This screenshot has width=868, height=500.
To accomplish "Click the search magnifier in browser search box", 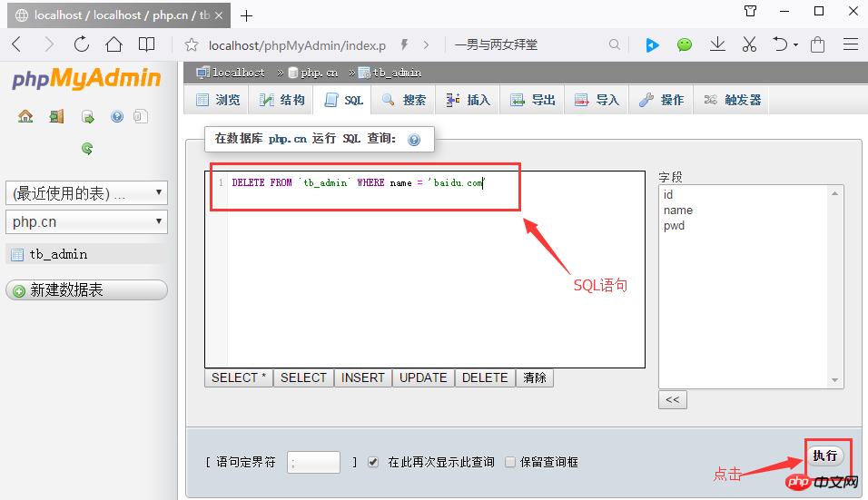I will click(x=614, y=44).
